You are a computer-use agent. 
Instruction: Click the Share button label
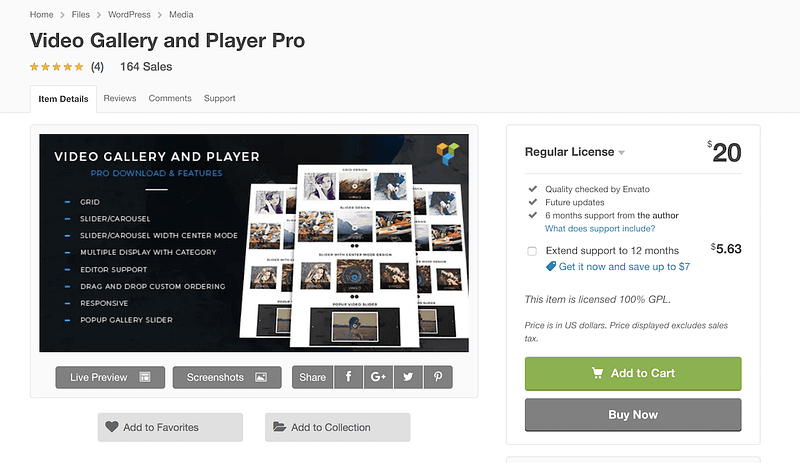312,377
